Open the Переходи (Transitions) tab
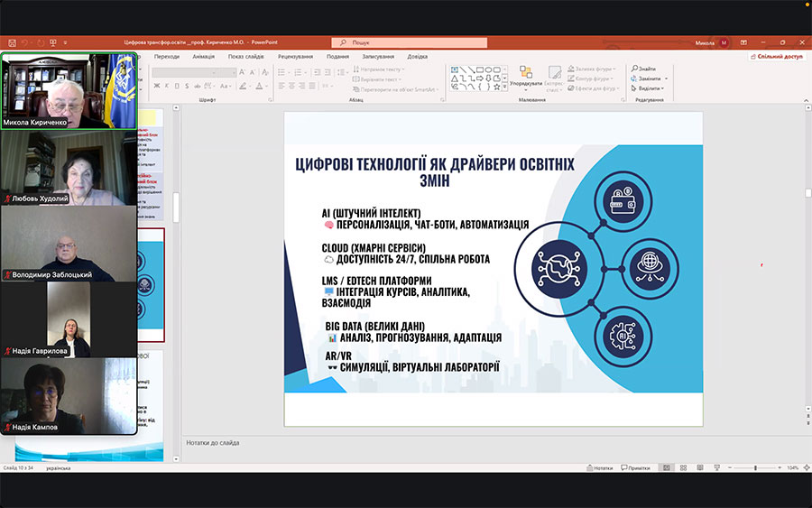 click(166, 56)
